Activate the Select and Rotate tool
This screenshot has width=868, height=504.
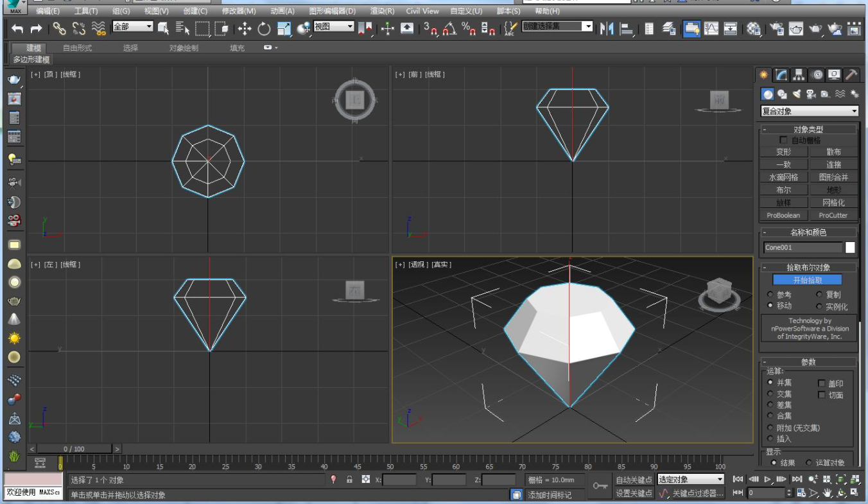[264, 28]
